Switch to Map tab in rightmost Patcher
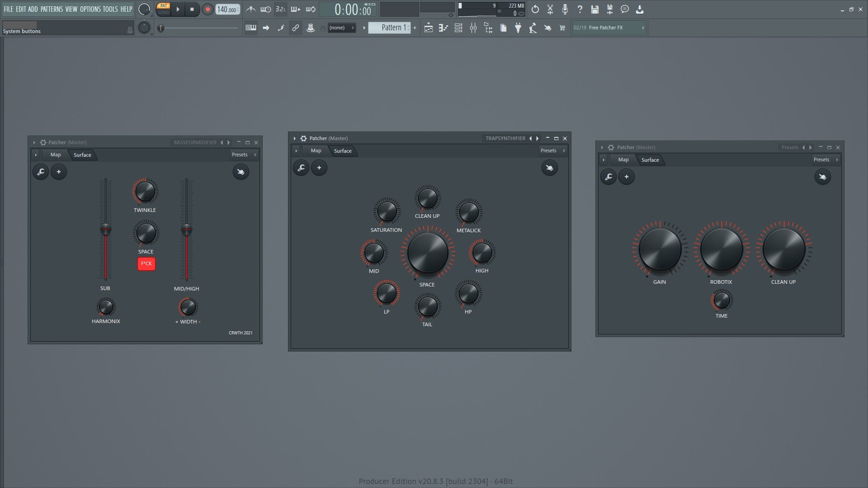The height and width of the screenshot is (488, 868). (623, 160)
